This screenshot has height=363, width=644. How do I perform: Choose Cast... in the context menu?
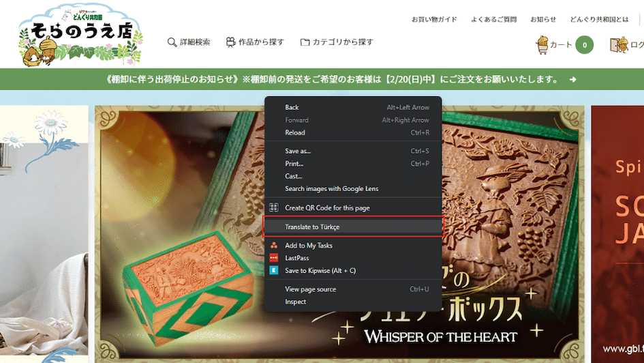point(353,176)
